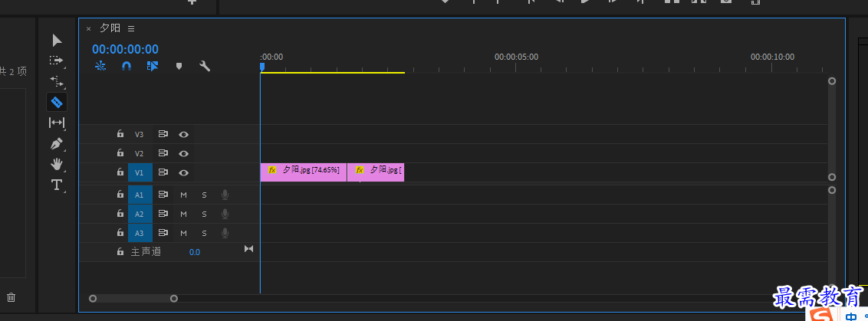Click top handle of video vertical scrollbar
The width and height of the screenshot is (868, 321).
[x=831, y=80]
